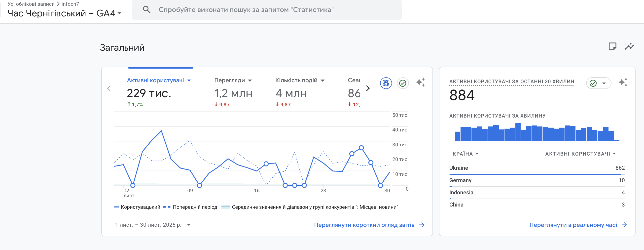Open Insights via the sparkle icon on overview card
Viewport: 644px width, 250px height.
pos(421,83)
